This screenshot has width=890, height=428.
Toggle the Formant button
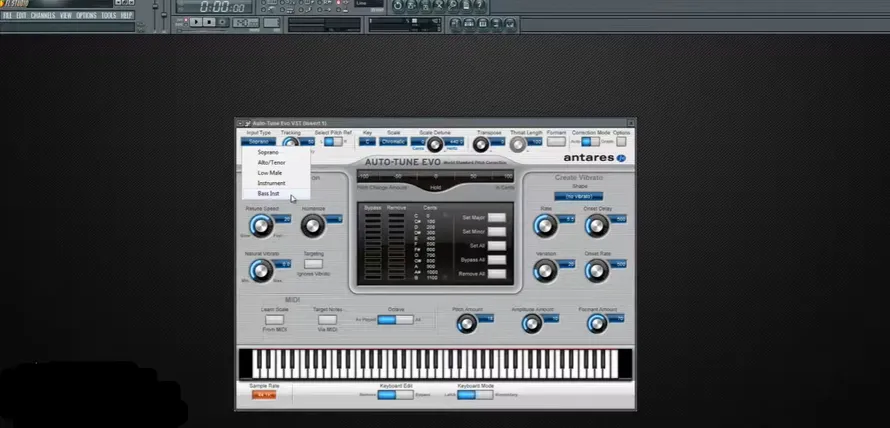[x=556, y=141]
